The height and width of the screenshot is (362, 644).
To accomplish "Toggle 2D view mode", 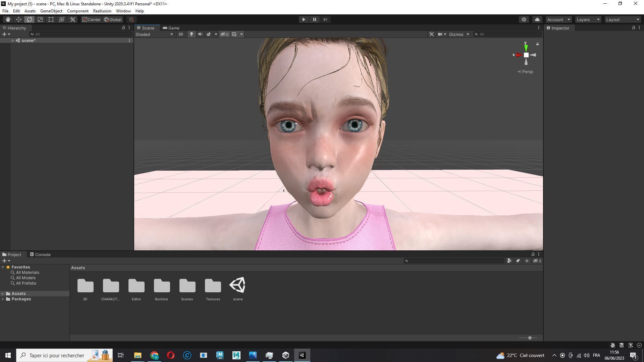I will pyautogui.click(x=180, y=34).
